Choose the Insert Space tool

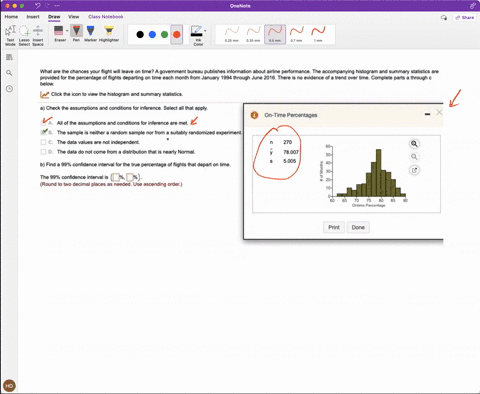point(38,35)
